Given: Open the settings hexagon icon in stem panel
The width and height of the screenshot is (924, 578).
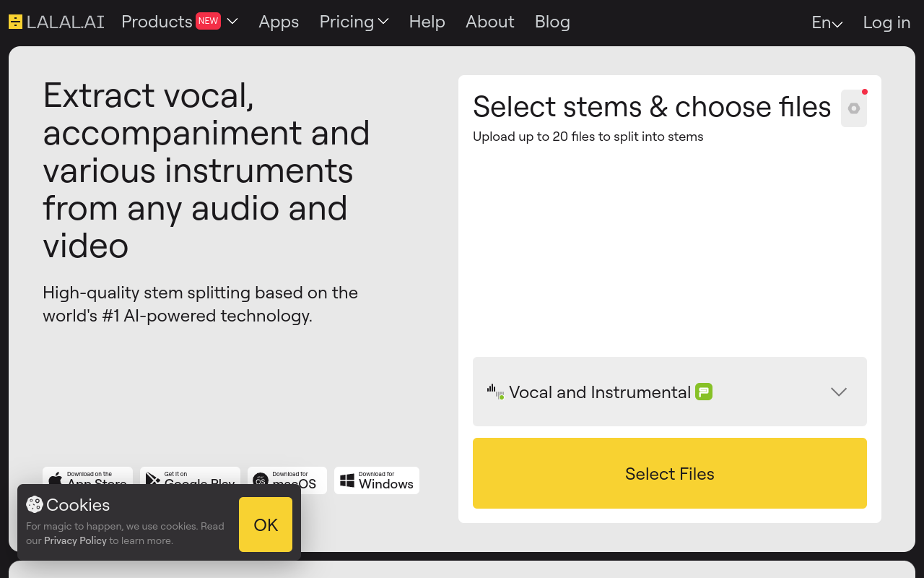Looking at the screenshot, I should tap(854, 108).
